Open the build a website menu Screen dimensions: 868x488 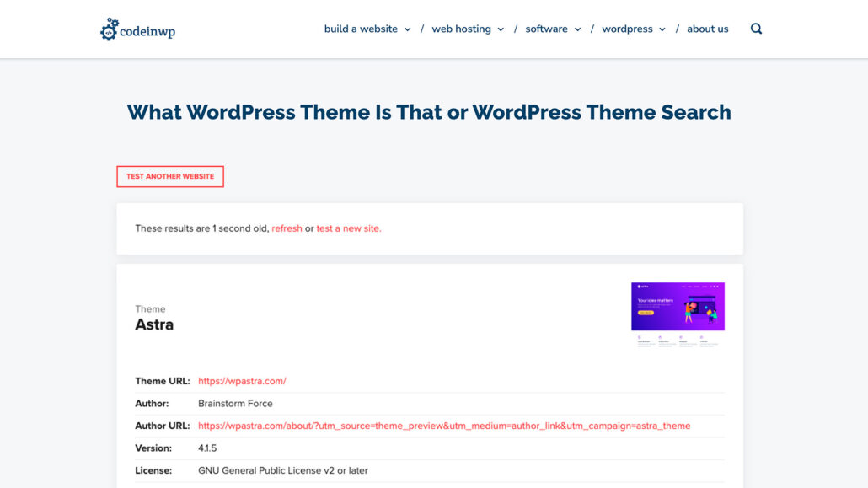(359, 29)
